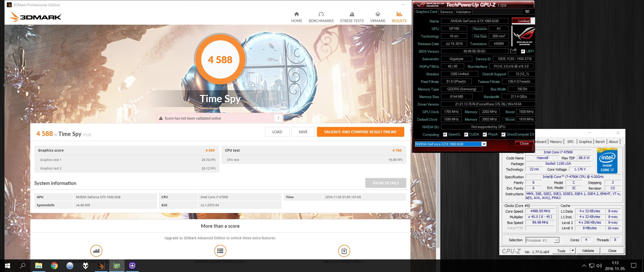The width and height of the screenshot is (644, 272).
Task: Open the Memory tab in CPU-Z
Action: 556,142
